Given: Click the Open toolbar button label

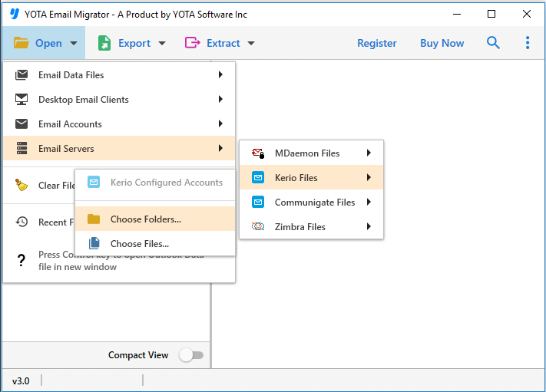Looking at the screenshot, I should point(48,43).
